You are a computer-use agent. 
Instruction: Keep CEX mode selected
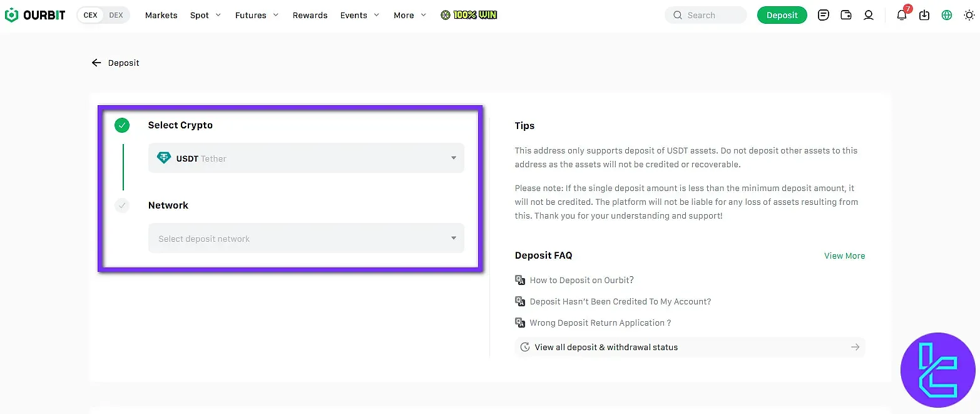(90, 14)
